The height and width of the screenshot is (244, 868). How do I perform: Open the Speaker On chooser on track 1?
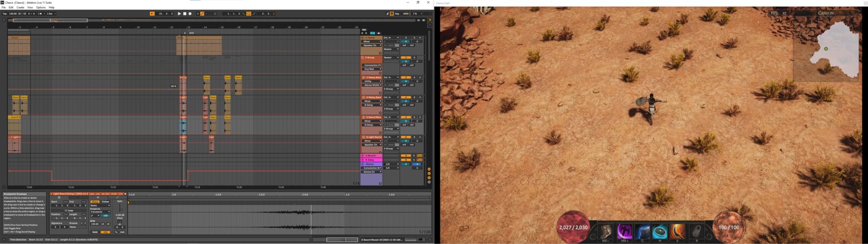click(372, 45)
